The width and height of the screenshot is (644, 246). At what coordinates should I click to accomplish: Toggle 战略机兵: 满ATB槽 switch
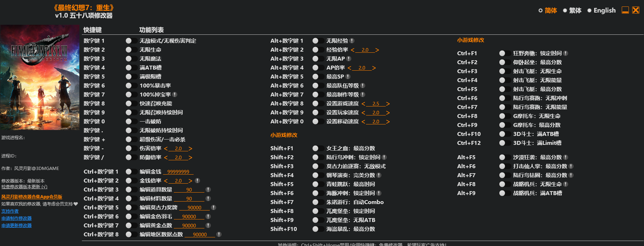[505, 193]
